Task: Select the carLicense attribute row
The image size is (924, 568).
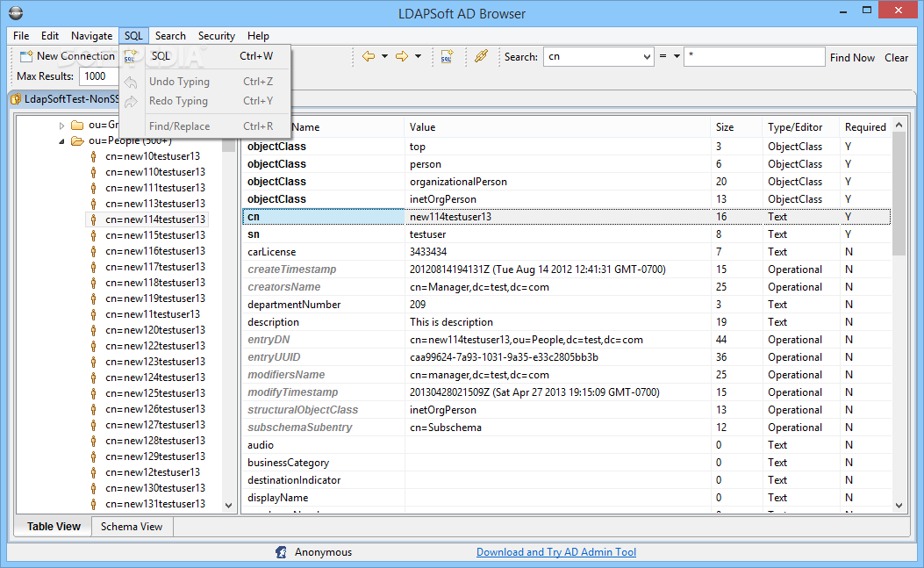Action: coord(566,252)
